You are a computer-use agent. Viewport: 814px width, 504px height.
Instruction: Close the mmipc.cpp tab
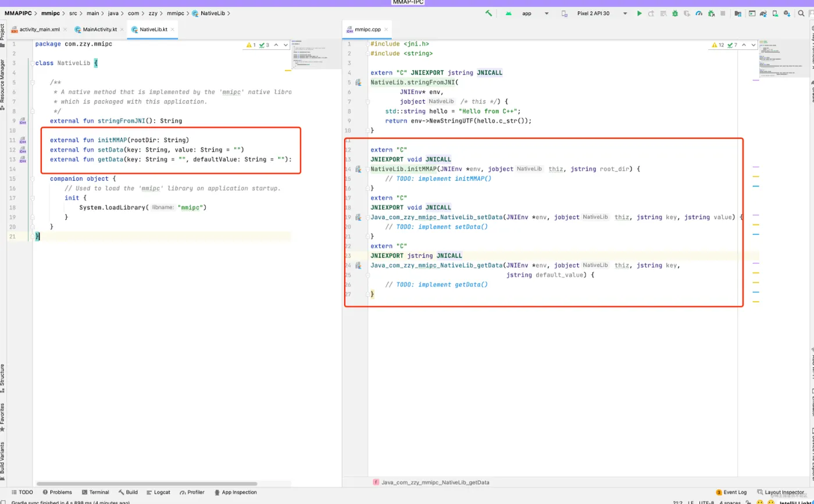(x=385, y=29)
